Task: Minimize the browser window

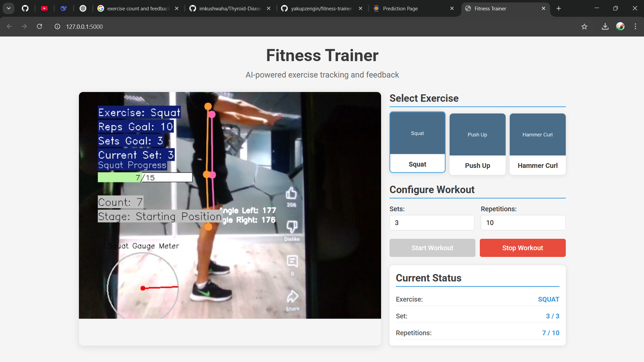Action: tap(597, 8)
